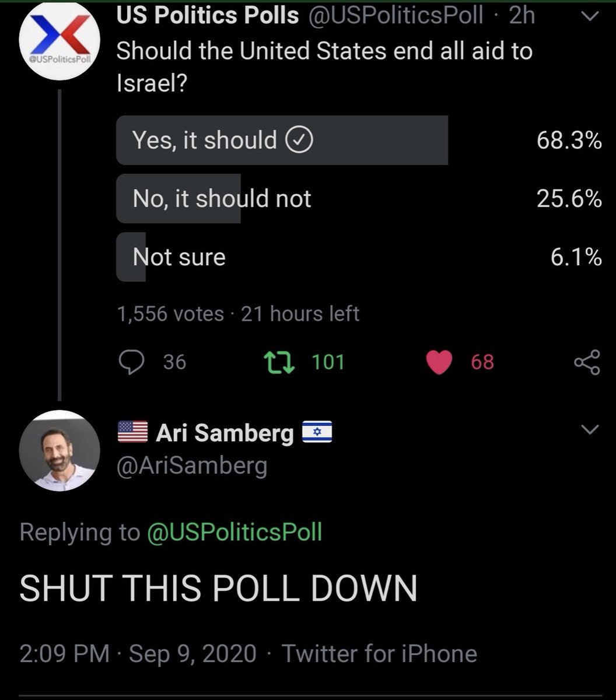
Task: Click the American flag emoji before Ari Samberg
Action: tap(133, 432)
